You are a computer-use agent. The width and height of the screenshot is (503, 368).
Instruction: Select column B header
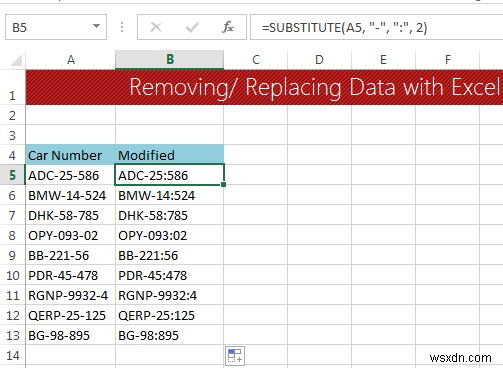click(x=170, y=60)
